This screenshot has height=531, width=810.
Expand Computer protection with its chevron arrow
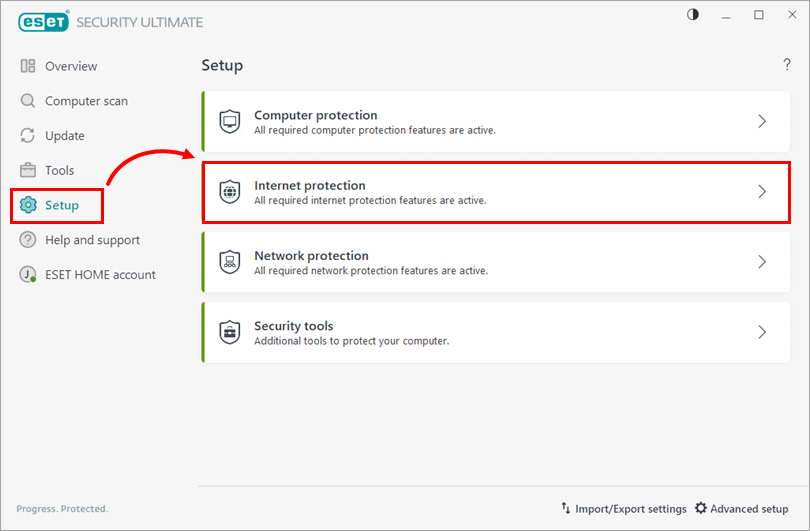(762, 122)
